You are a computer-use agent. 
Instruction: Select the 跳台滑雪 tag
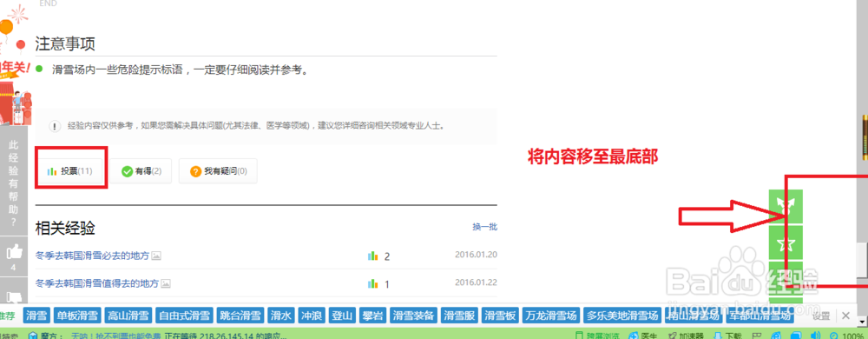[x=240, y=316]
